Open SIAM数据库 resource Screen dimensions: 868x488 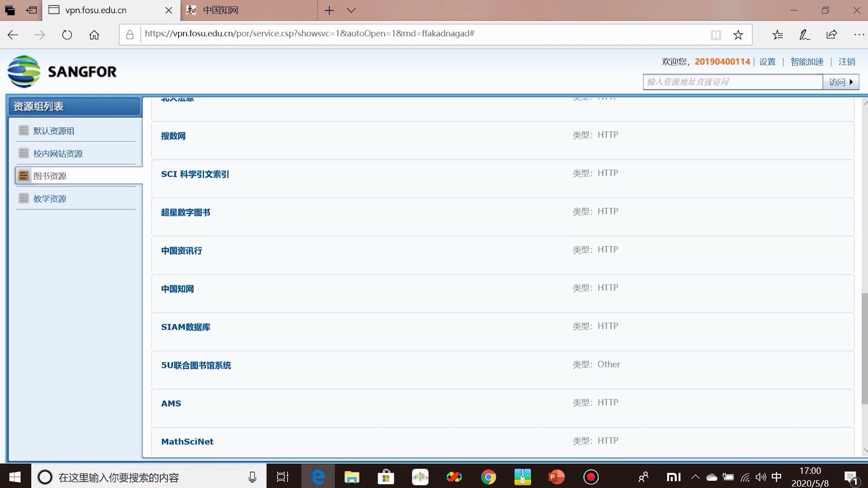click(185, 327)
